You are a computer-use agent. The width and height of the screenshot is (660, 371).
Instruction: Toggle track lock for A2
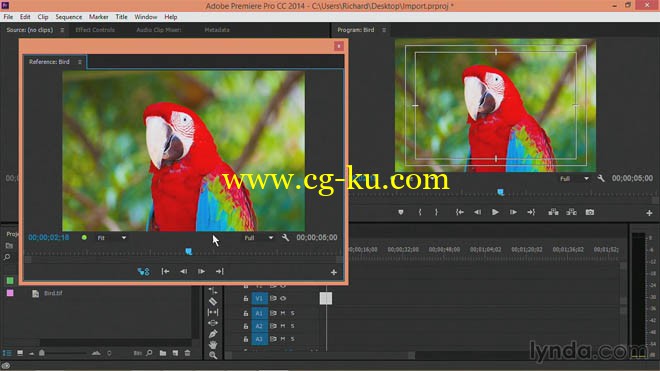click(x=245, y=326)
